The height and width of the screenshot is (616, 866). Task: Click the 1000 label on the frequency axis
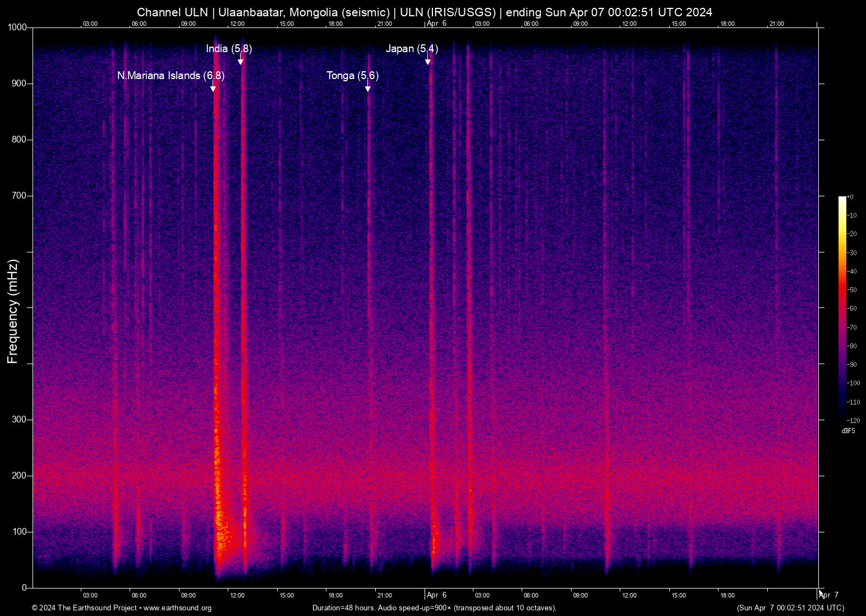tap(17, 27)
